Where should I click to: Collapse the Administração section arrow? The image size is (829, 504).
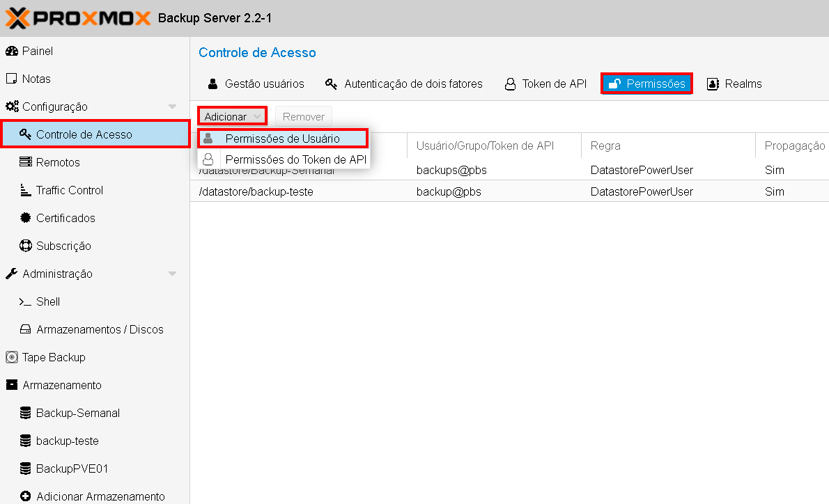173,274
